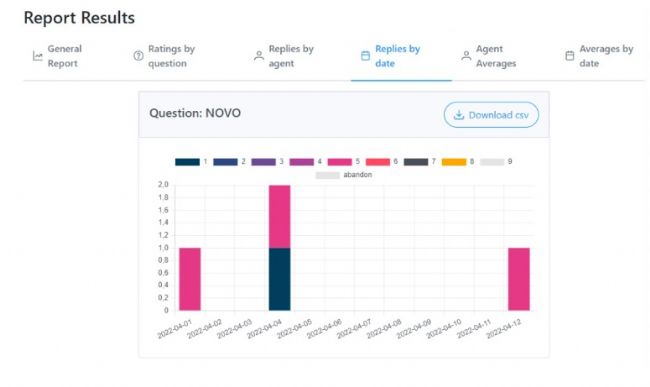Click the calendar icon beside Averages by date
Screen dimensions: 650x387
(x=570, y=56)
